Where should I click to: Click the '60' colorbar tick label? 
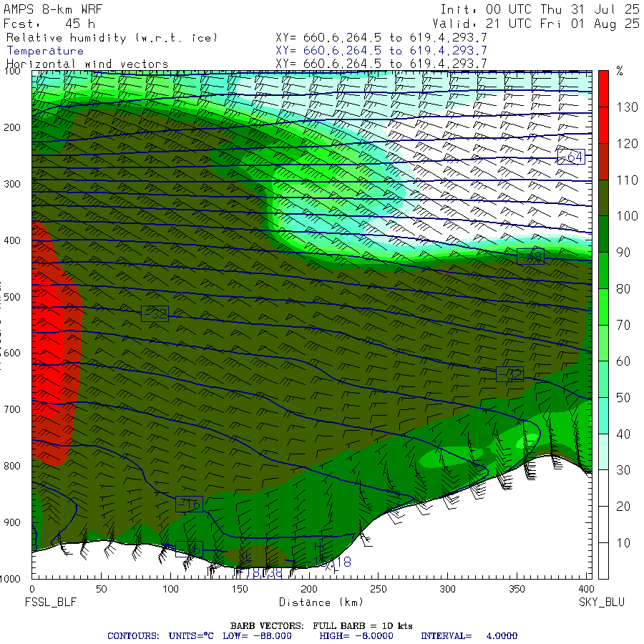623,361
